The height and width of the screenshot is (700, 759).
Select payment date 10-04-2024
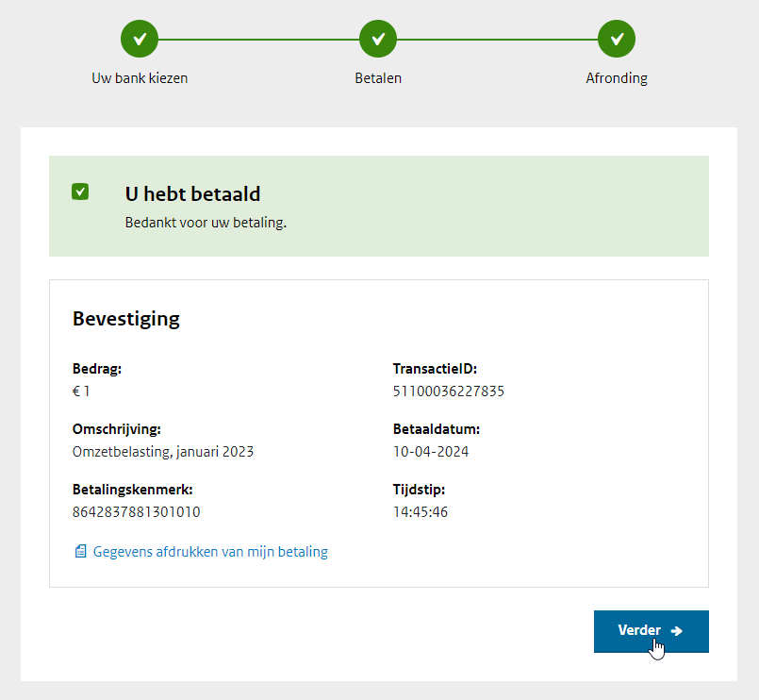431,452
